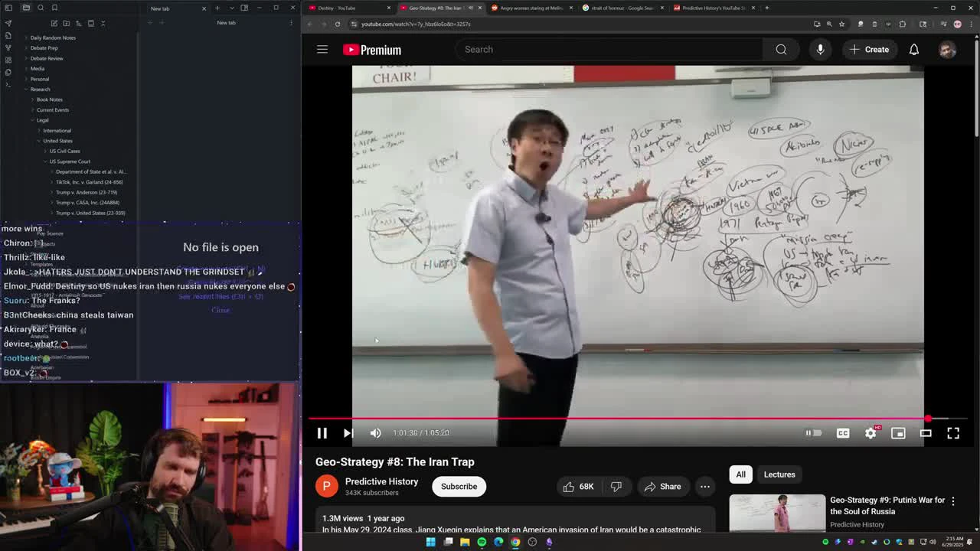Mute the YouTube video volume
Image resolution: width=980 pixels, height=551 pixels.
pyautogui.click(x=375, y=433)
